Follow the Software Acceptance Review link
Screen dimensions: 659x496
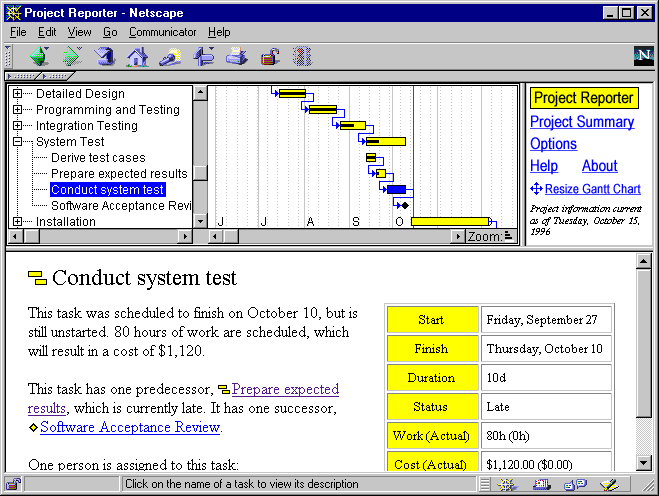point(130,427)
